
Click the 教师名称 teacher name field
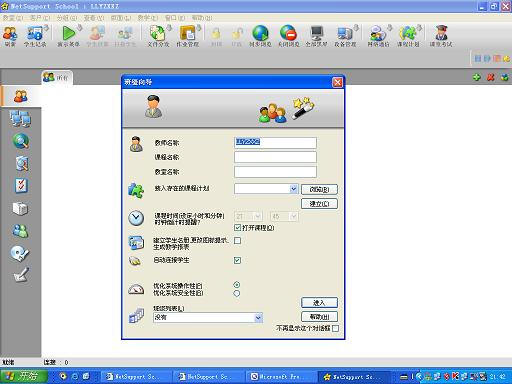[x=275, y=143]
